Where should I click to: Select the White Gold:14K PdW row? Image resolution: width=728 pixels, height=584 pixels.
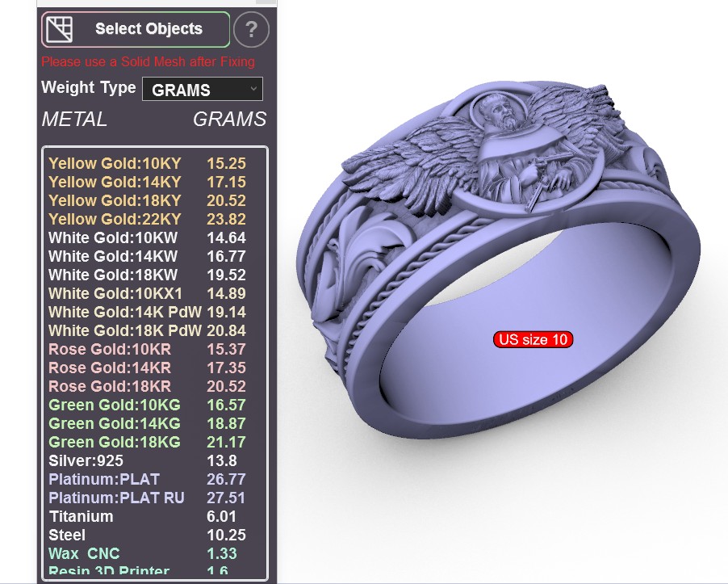(147, 313)
